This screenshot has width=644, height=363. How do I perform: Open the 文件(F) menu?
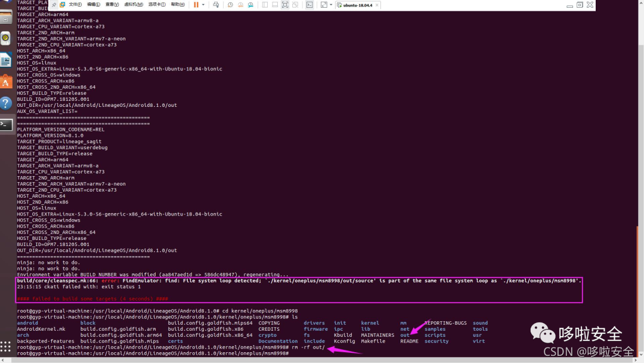coord(75,5)
